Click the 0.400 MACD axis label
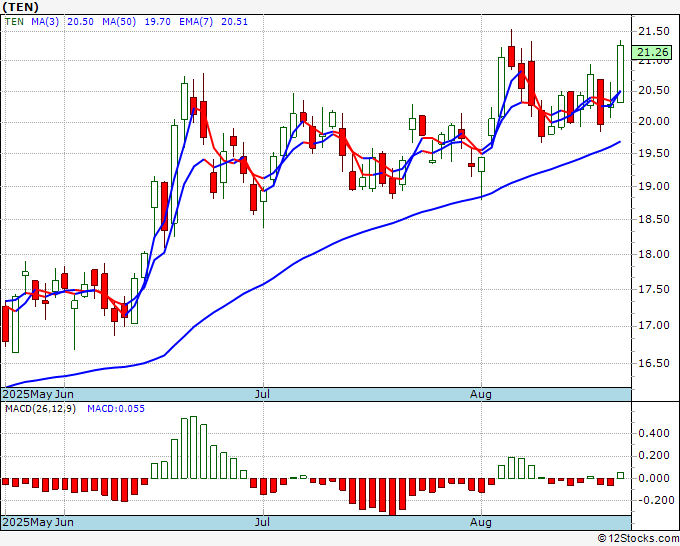The height and width of the screenshot is (546, 680). click(654, 433)
